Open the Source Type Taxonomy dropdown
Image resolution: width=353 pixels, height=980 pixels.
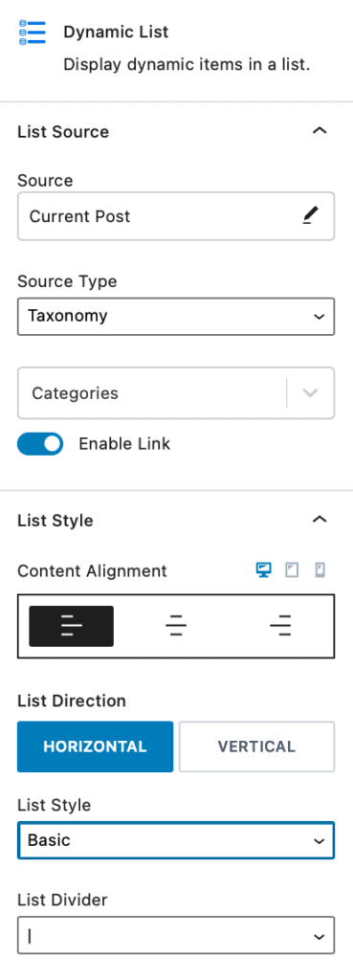[176, 316]
